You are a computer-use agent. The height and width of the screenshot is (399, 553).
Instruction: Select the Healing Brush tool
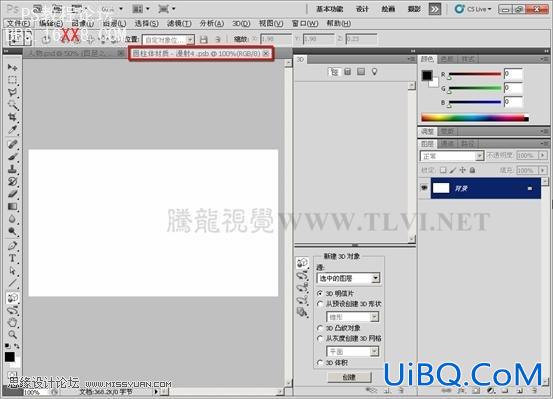[13, 144]
